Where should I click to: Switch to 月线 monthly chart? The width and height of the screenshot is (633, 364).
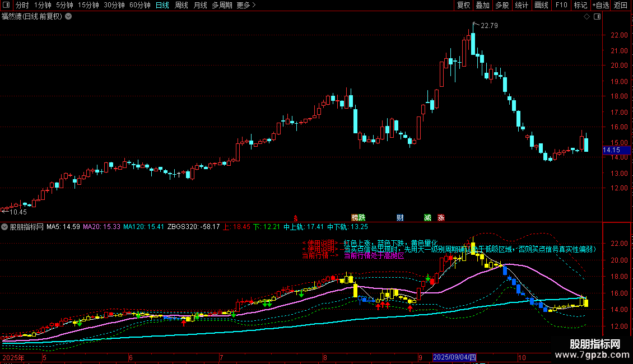(x=200, y=5)
